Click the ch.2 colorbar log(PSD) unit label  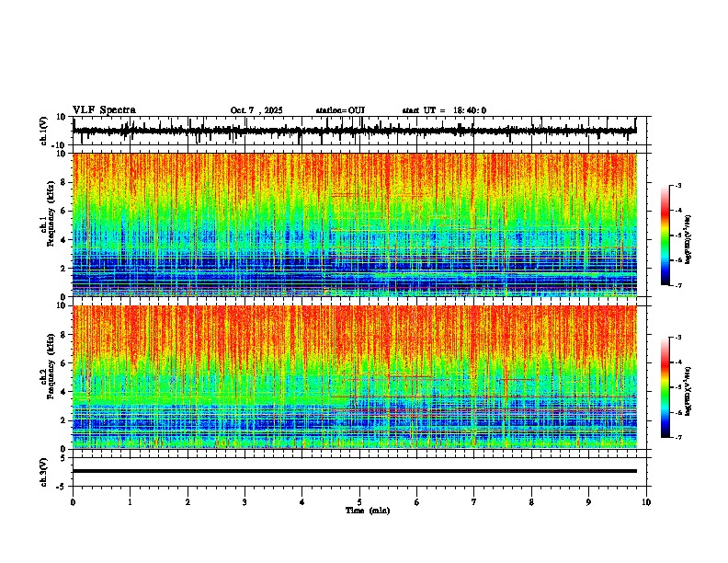(x=689, y=391)
